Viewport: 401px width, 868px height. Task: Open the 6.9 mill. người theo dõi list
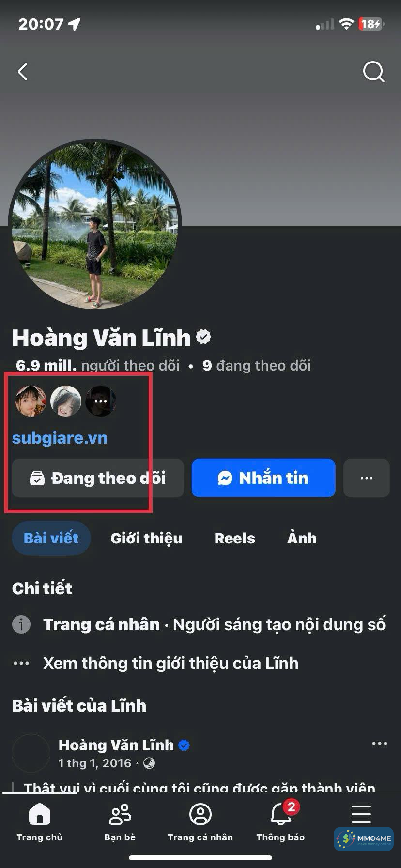pyautogui.click(x=98, y=366)
